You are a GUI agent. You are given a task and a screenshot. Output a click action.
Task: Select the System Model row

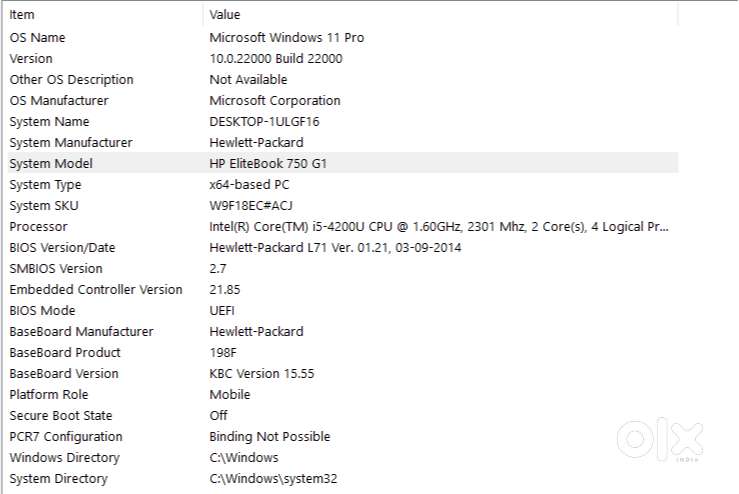point(51,163)
